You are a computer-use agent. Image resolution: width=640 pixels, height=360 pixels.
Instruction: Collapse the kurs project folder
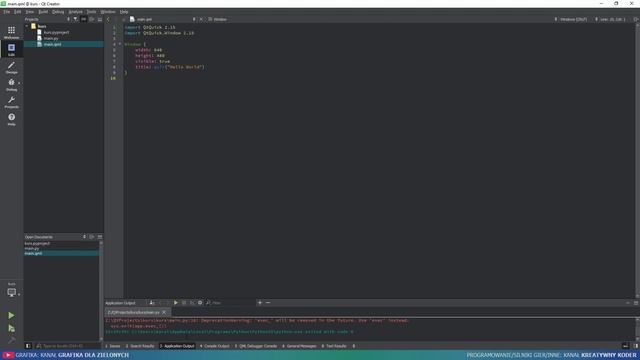(x=27, y=26)
